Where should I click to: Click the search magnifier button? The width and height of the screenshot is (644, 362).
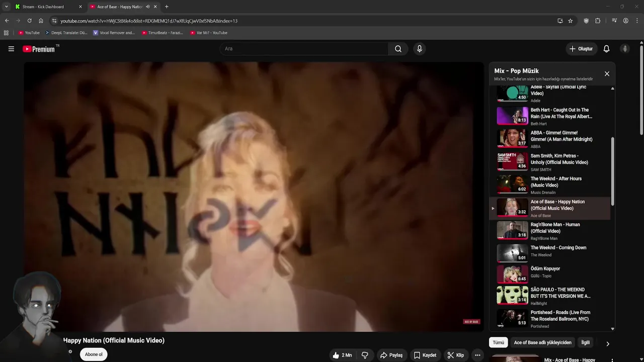[x=398, y=49]
